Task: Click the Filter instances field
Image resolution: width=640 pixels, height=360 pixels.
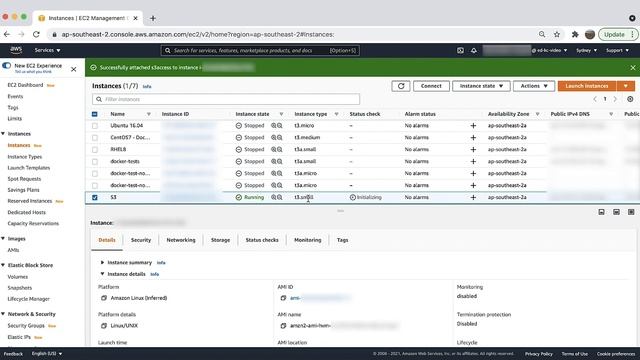Action: (x=226, y=99)
